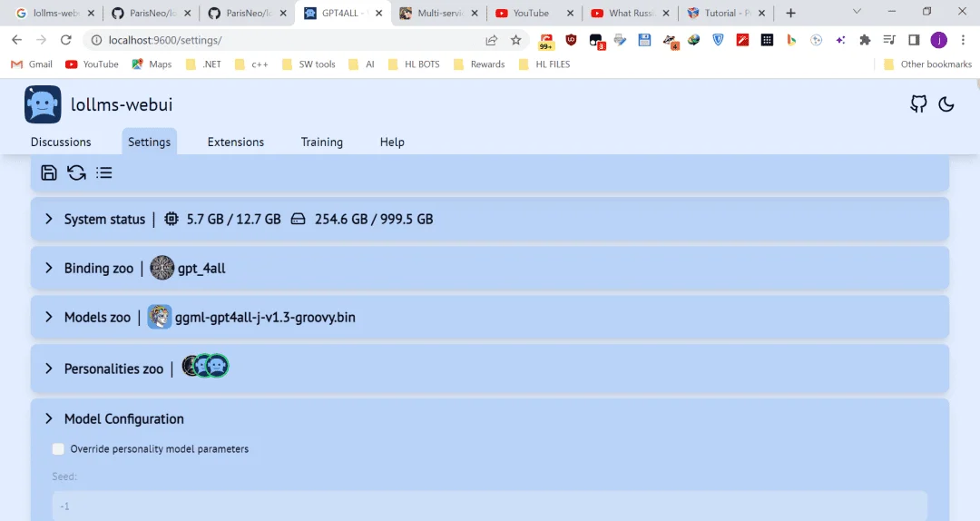Go back with browser back arrow
This screenshot has height=521, width=980.
point(17,40)
